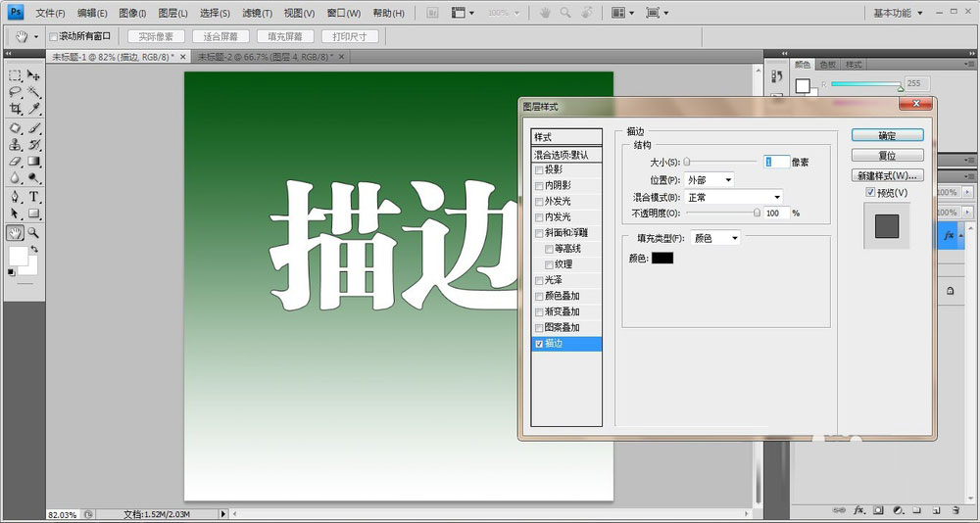
Task: Select the Rectangular Marquee tool
Action: [15, 75]
